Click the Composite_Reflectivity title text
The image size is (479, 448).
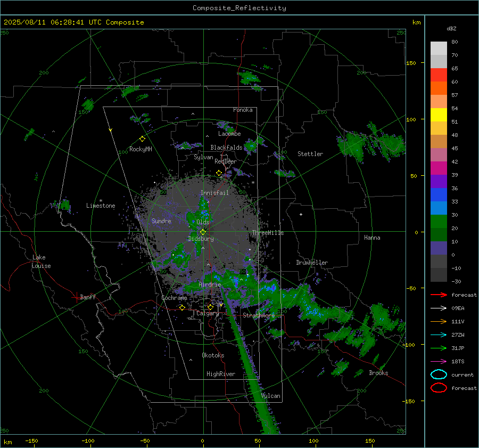240,8
